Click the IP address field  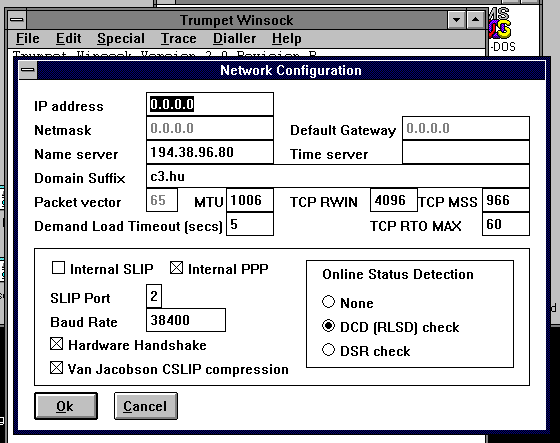[x=210, y=104]
